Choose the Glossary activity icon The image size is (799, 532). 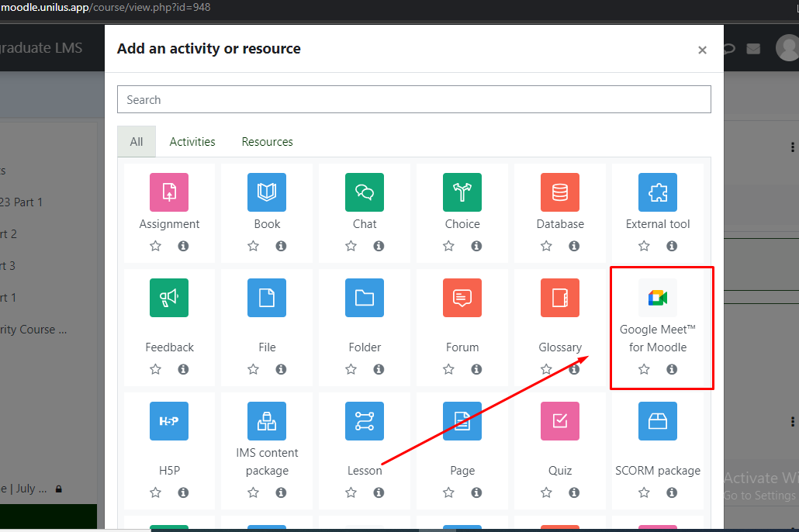pyautogui.click(x=560, y=298)
